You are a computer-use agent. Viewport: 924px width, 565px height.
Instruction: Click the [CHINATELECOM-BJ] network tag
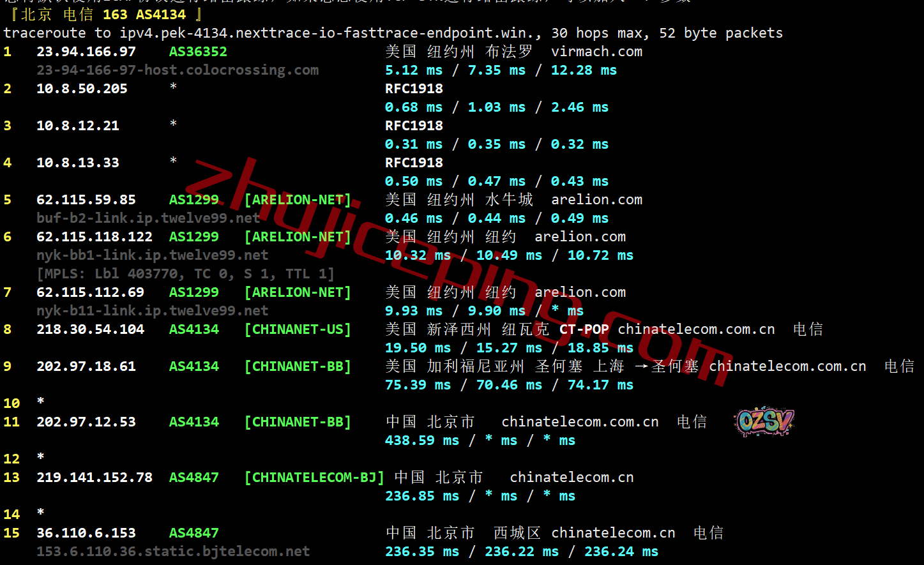click(314, 478)
